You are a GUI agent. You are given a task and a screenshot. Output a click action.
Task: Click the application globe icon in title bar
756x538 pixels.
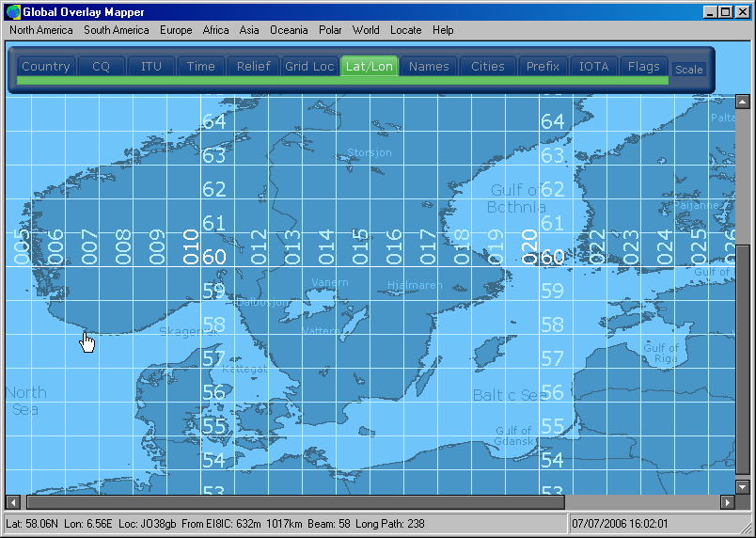point(13,11)
